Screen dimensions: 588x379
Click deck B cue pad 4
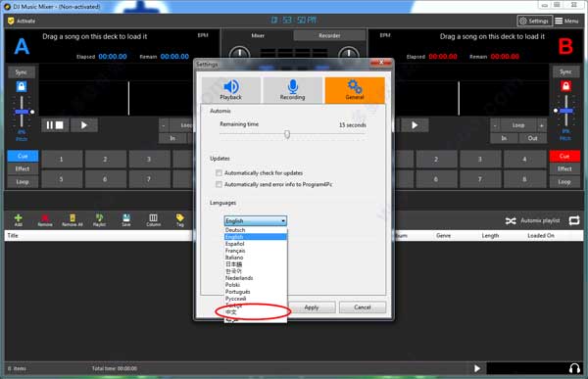[x=524, y=160]
